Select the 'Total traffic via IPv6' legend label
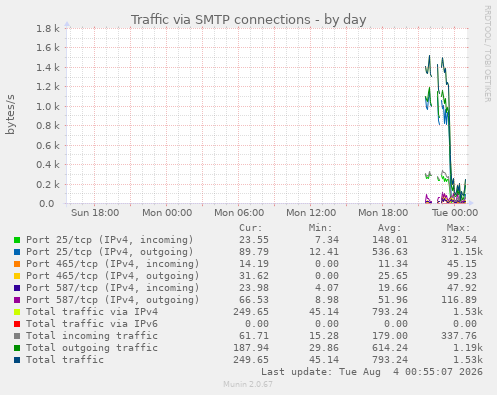This screenshot has width=497, height=395. [92, 324]
